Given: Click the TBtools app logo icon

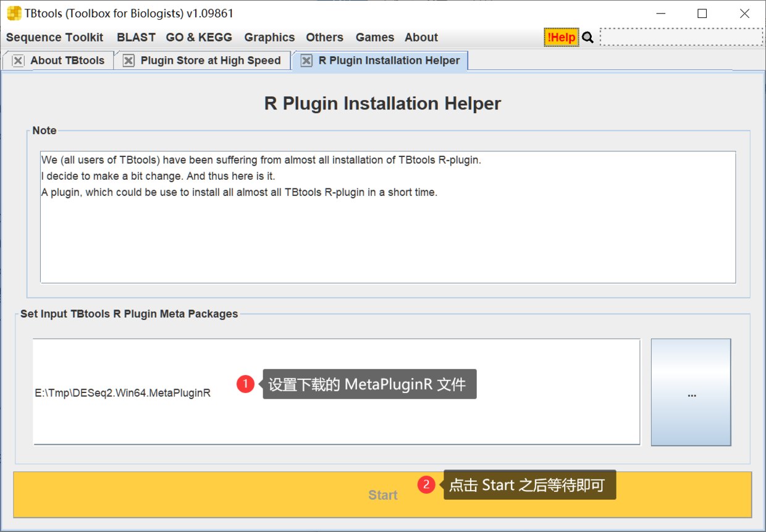Looking at the screenshot, I should tap(14, 13).
